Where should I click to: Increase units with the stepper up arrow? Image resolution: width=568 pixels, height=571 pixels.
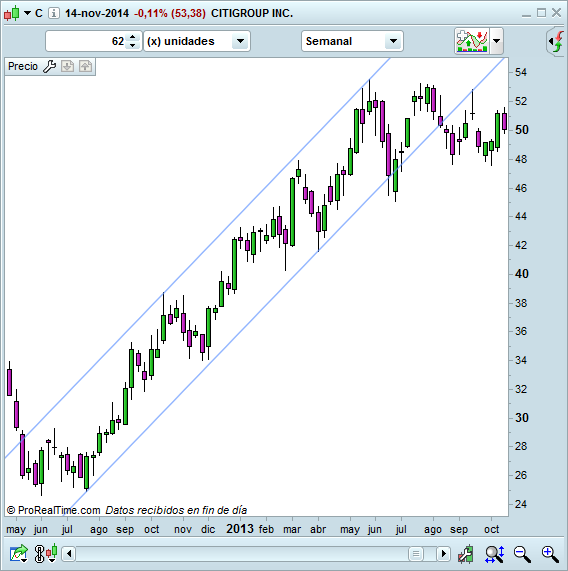(x=133, y=37)
